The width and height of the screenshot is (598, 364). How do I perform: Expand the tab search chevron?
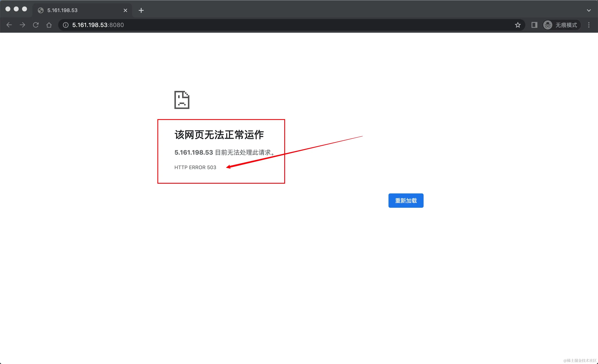coord(589,10)
